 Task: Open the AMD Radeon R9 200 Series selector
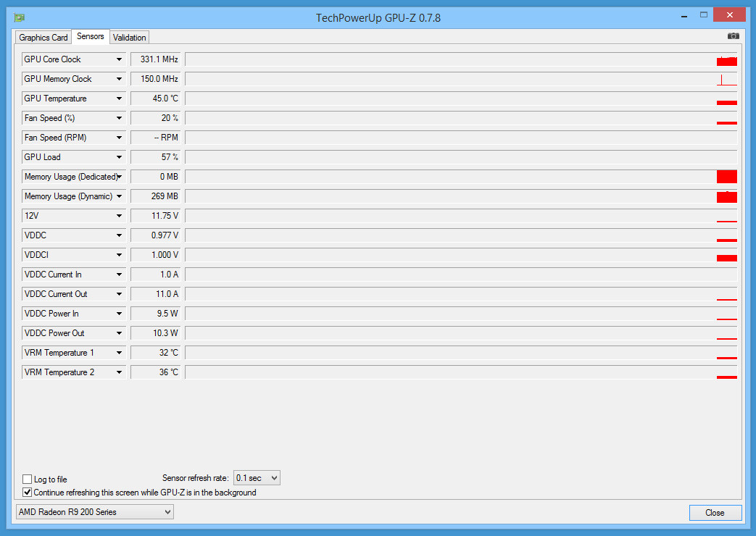pos(94,512)
